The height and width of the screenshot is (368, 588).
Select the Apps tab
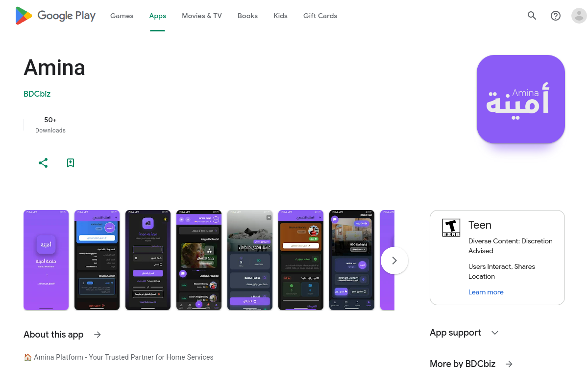coord(158,16)
